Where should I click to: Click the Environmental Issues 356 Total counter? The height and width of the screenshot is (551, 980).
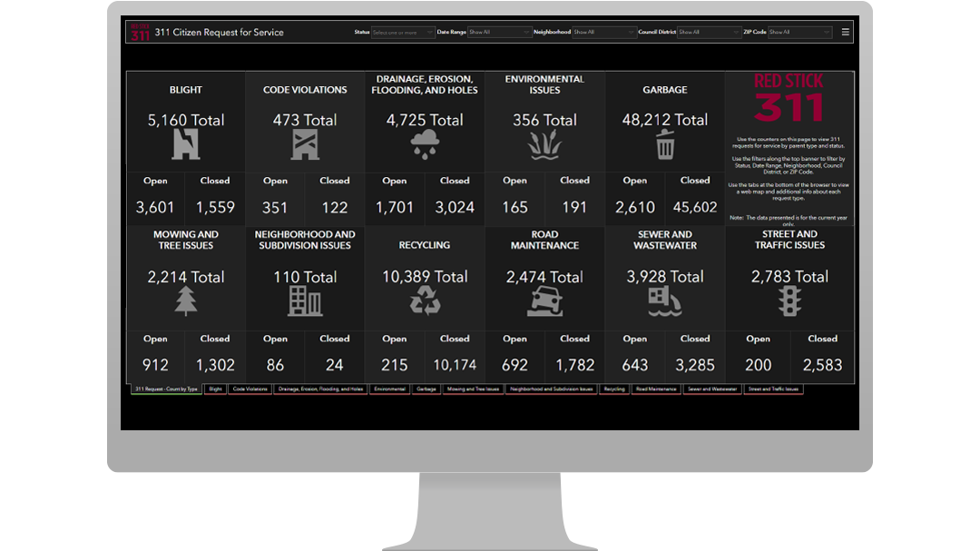(x=544, y=120)
